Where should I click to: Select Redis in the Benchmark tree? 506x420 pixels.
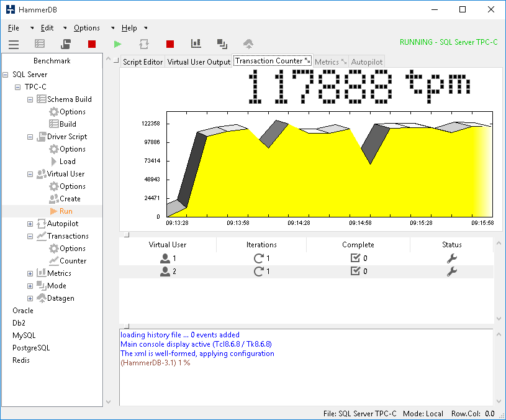[x=21, y=360]
